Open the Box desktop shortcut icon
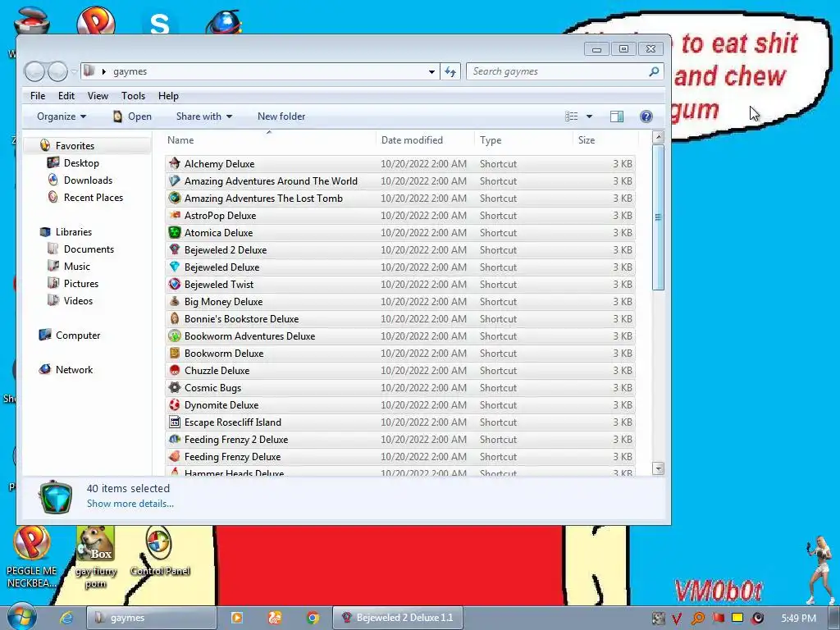The height and width of the screenshot is (630, 840). (x=96, y=557)
